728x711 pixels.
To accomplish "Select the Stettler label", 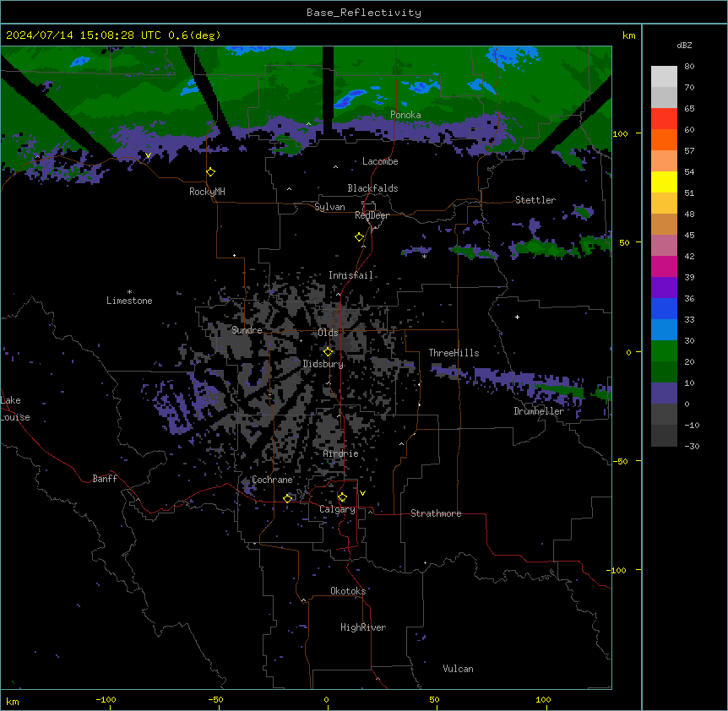I will tap(535, 200).
